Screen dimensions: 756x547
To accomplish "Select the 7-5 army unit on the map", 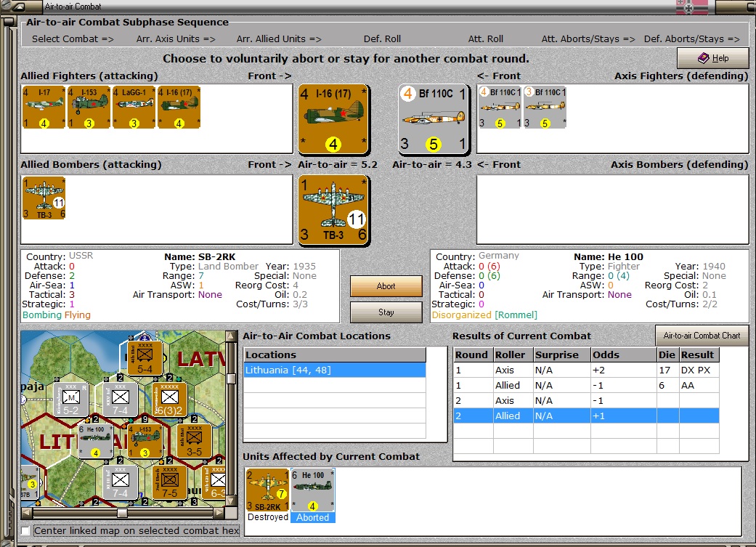I will (169, 482).
